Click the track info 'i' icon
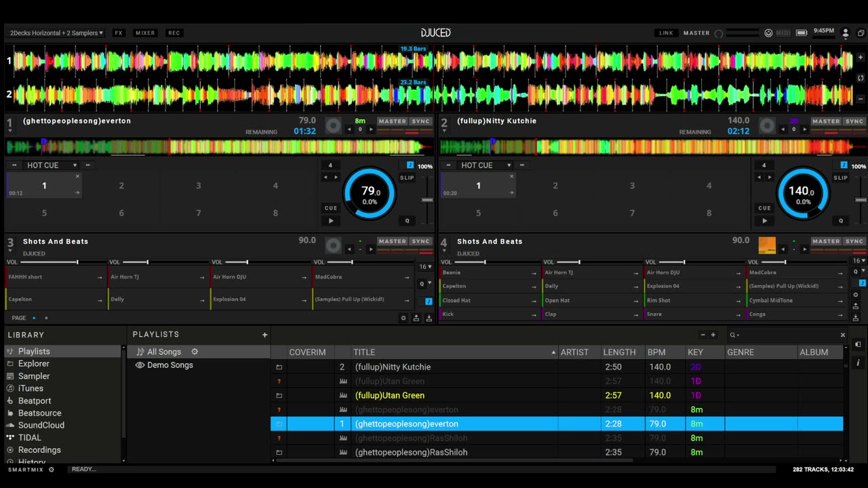This screenshot has width=868, height=488. 858,363
